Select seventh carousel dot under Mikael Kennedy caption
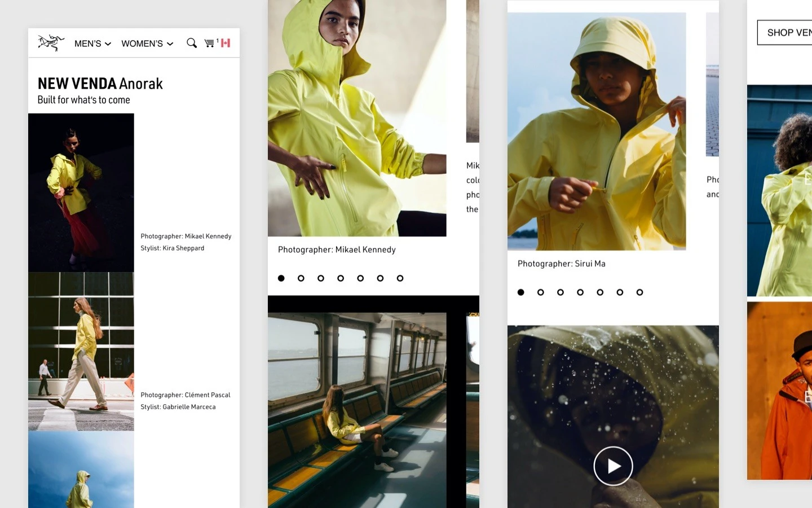The width and height of the screenshot is (812, 508). (x=400, y=278)
